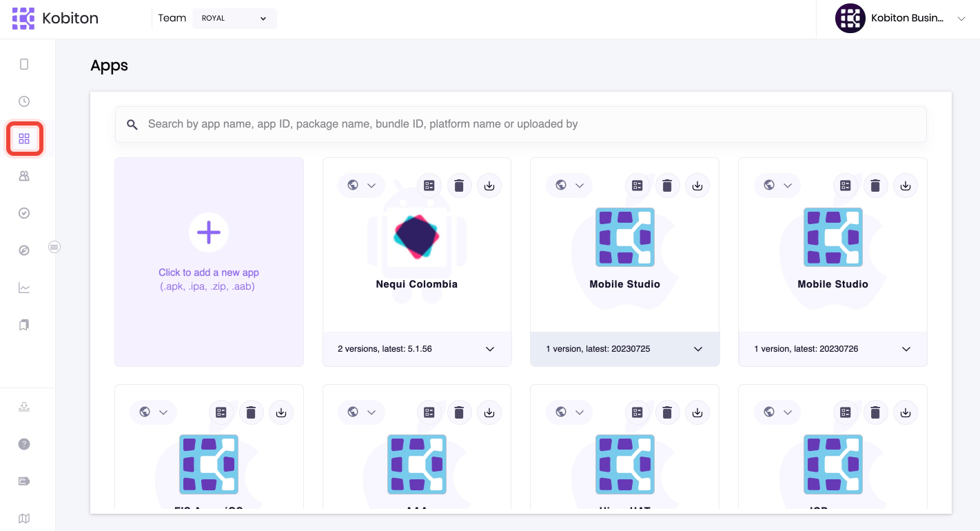The height and width of the screenshot is (531, 980).
Task: Delete the Nequi Colombia app
Action: [x=460, y=186]
